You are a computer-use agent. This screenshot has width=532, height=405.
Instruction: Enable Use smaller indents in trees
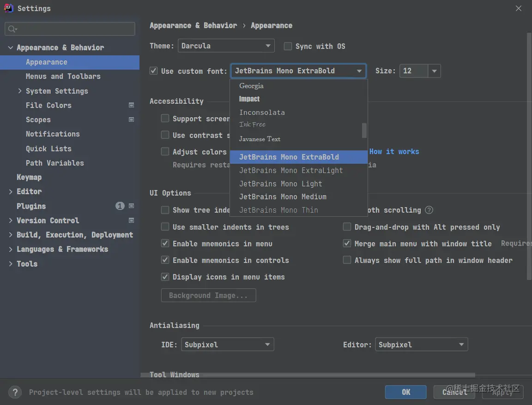pos(165,227)
